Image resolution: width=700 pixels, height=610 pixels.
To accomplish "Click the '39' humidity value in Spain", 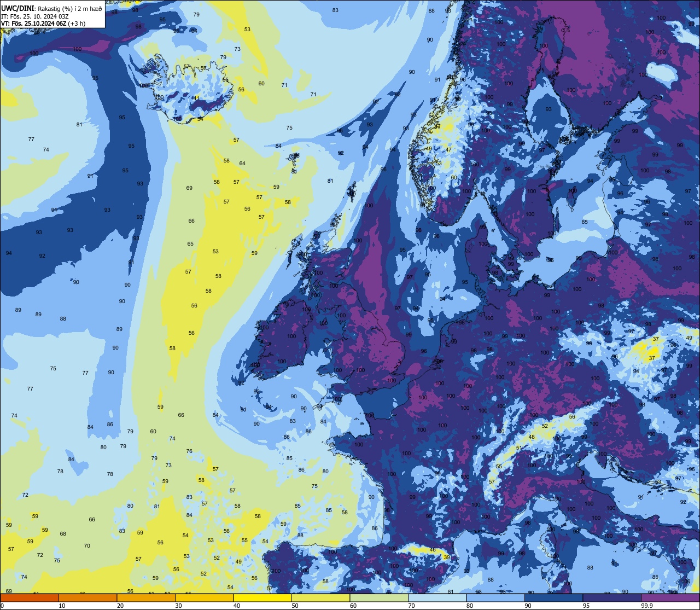I will (447, 557).
